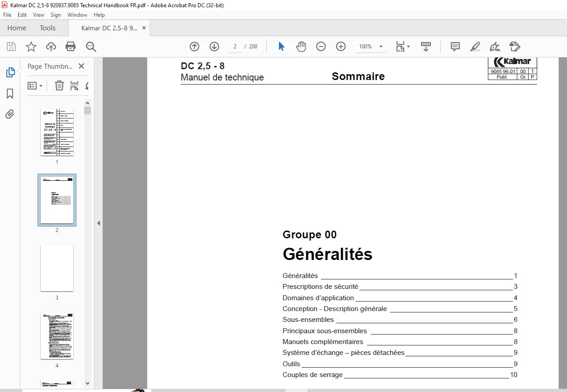
Task: Click the Extract pages icon in the panel
Action: (x=74, y=85)
